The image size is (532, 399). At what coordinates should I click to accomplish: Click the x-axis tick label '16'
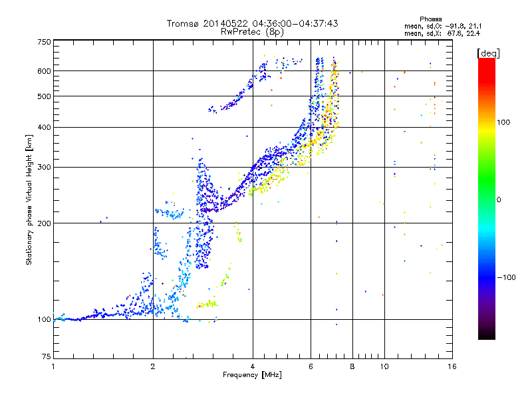pyautogui.click(x=452, y=366)
